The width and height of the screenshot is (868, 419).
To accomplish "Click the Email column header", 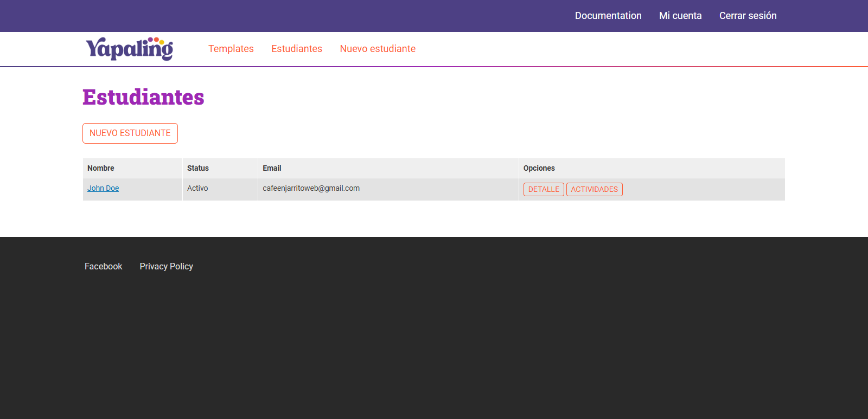I will click(272, 168).
